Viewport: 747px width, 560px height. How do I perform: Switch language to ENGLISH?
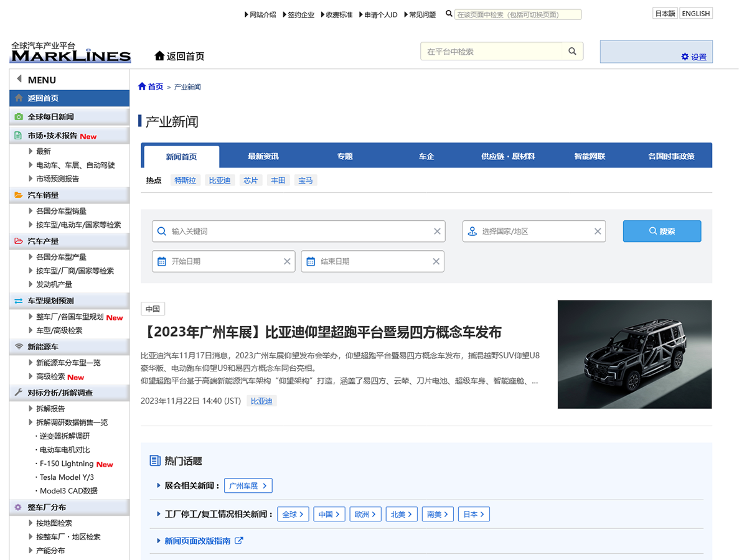[x=695, y=14]
